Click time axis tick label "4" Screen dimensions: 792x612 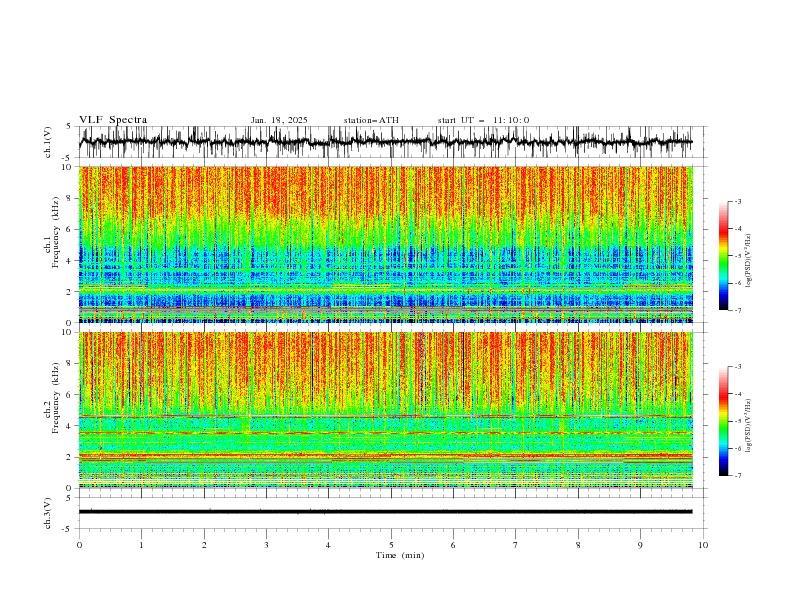click(x=328, y=545)
